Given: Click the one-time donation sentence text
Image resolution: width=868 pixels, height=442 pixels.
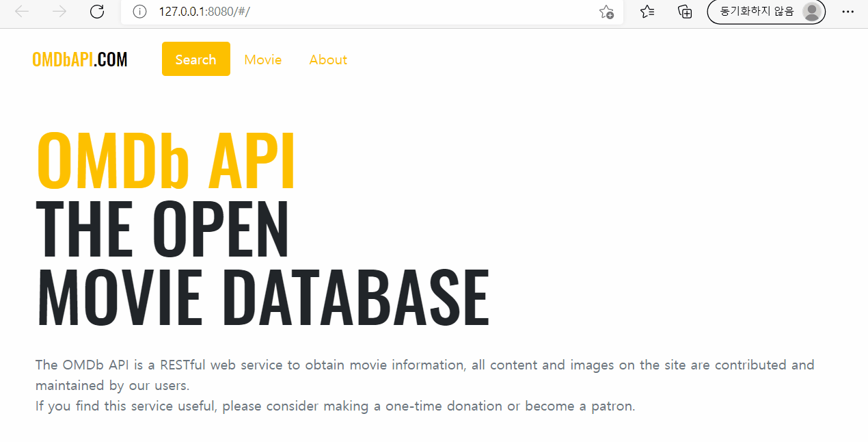Looking at the screenshot, I should coord(336,406).
